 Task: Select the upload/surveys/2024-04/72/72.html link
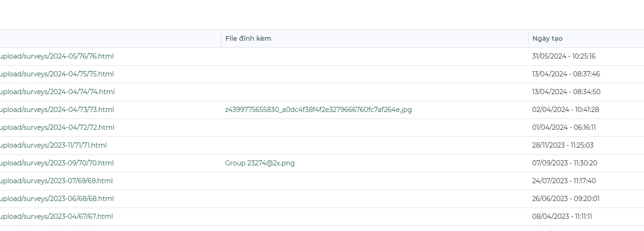point(57,127)
